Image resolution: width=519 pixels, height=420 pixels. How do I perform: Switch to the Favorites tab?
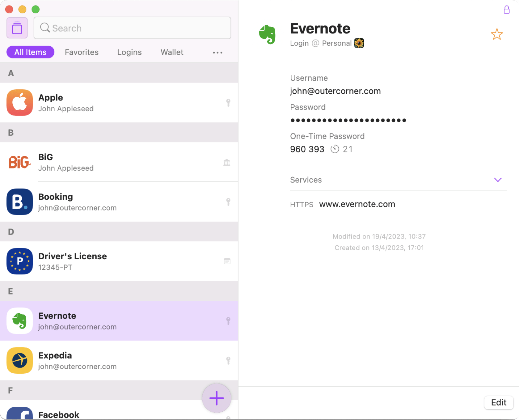[82, 52]
